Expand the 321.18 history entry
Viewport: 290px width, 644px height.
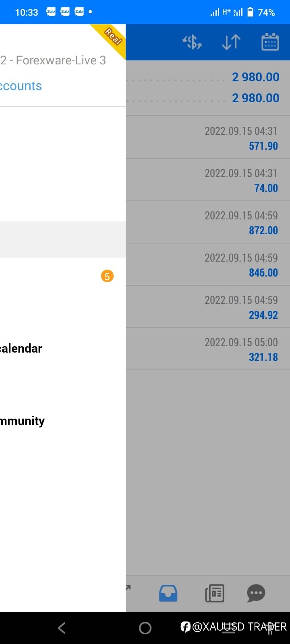point(208,349)
